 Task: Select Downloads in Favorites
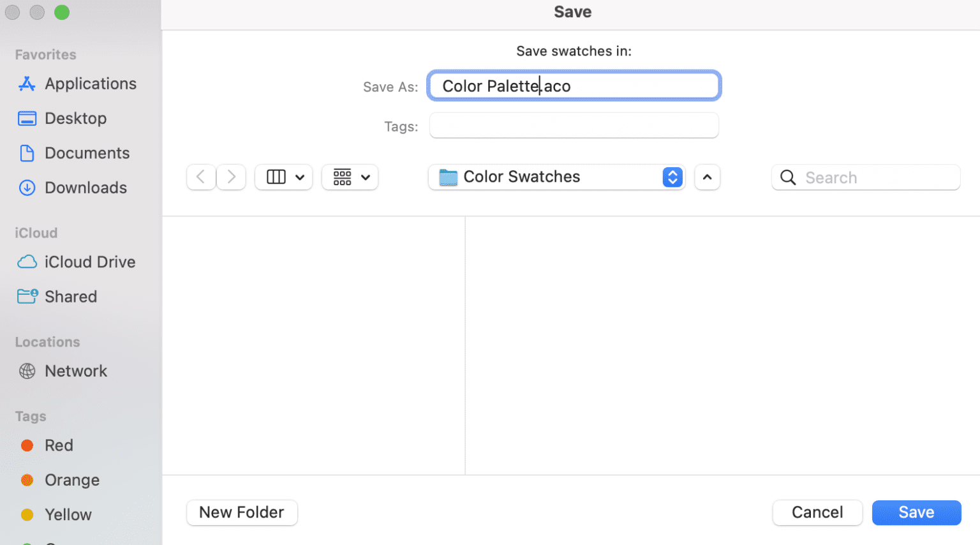[85, 187]
